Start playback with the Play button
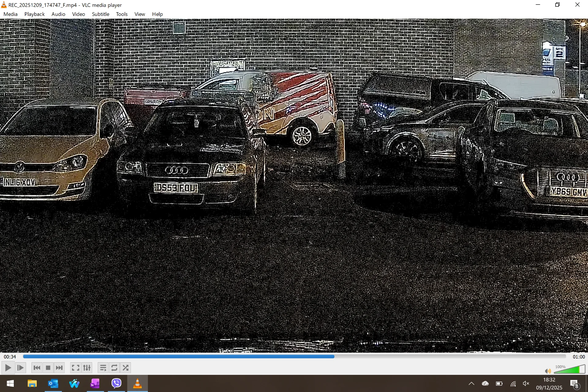Image resolution: width=588 pixels, height=392 pixels. [8, 368]
